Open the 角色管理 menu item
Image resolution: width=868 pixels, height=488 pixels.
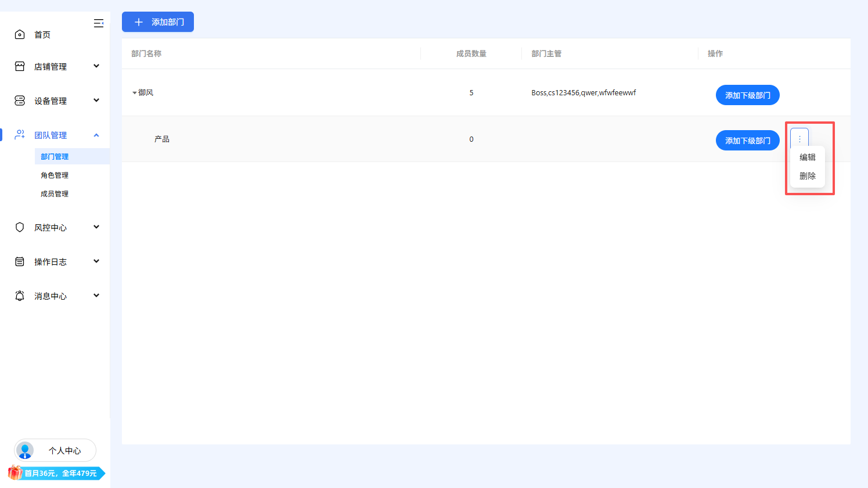coord(55,175)
